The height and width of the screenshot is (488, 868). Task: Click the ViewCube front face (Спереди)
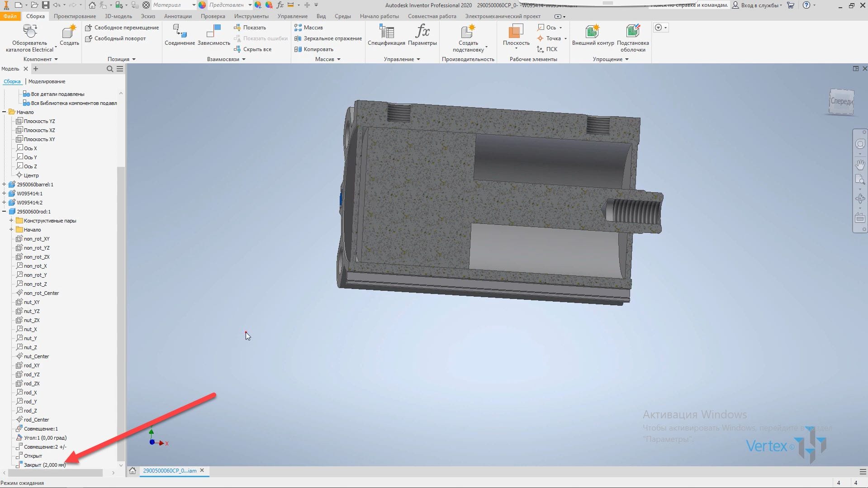point(841,102)
